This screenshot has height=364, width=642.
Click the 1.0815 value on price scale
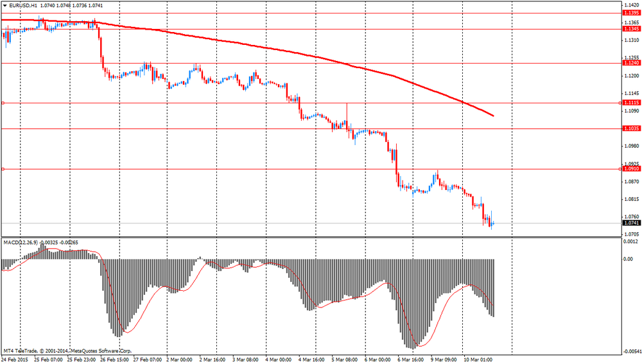631,200
